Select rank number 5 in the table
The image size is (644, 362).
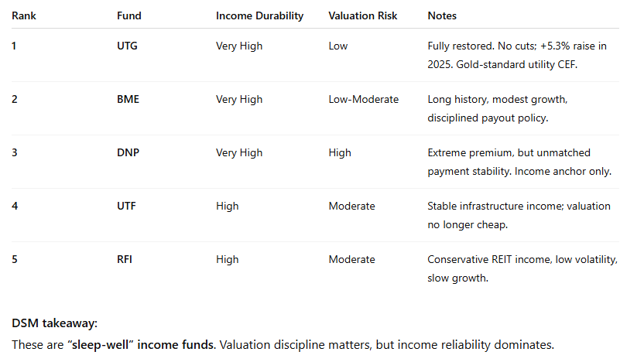click(15, 260)
